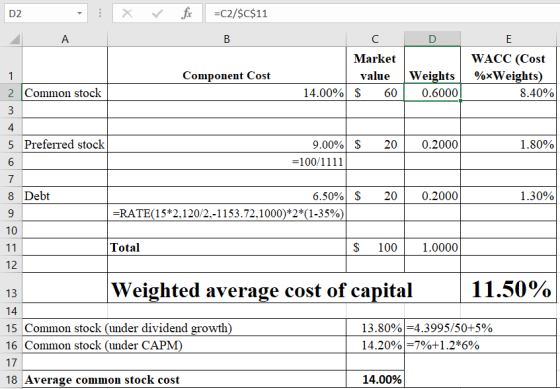Select the 14.00% average cost cell in row 18

click(x=375, y=379)
